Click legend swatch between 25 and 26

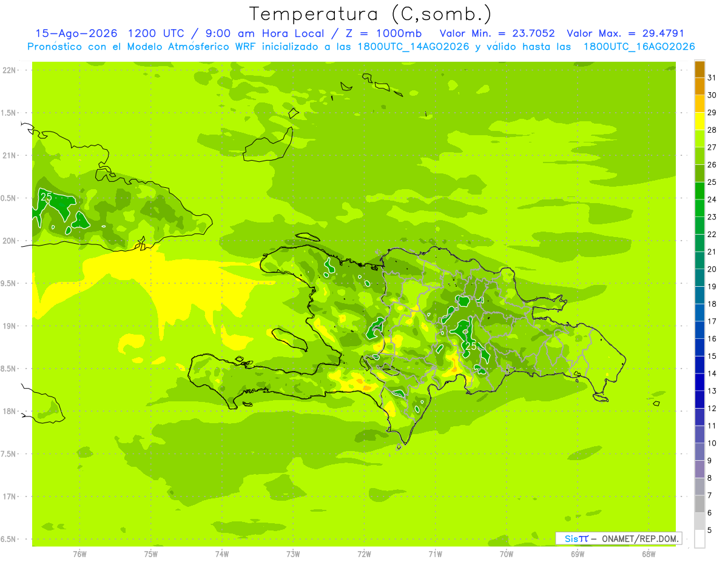pyautogui.click(x=699, y=173)
